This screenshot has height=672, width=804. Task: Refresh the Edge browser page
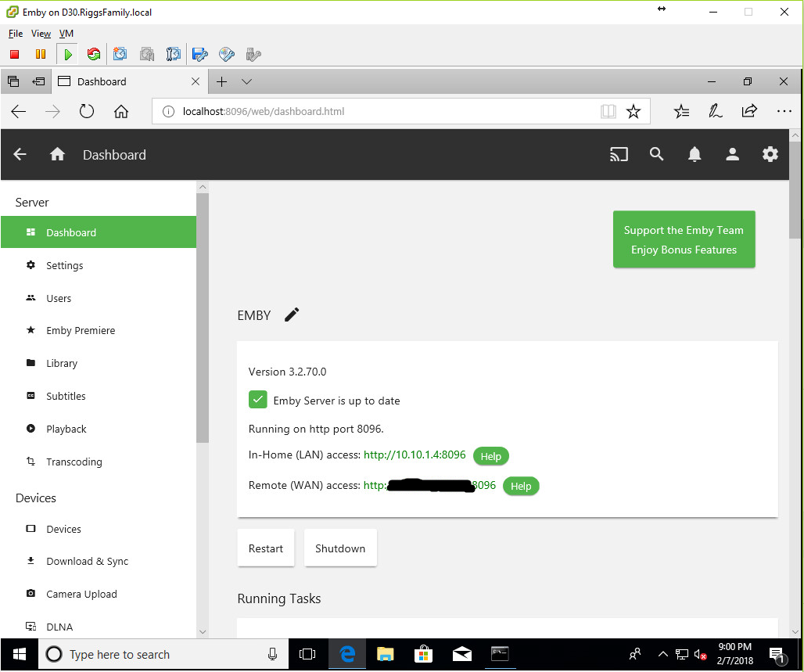87,111
